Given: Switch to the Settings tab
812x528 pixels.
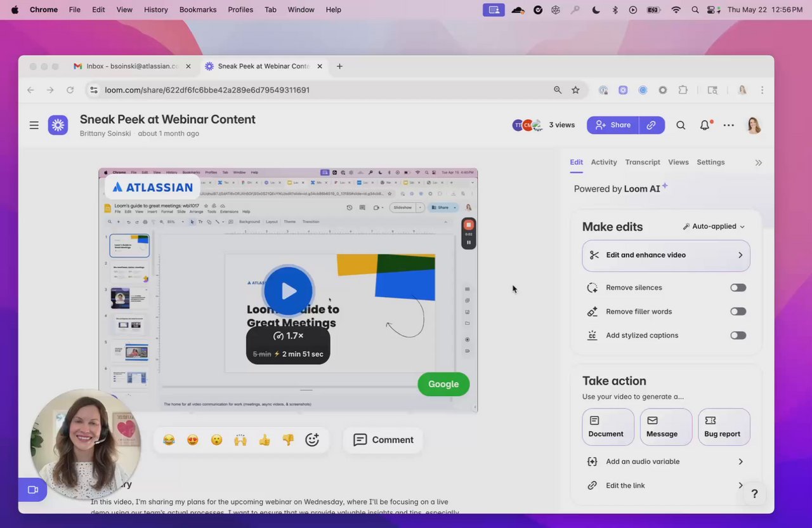Looking at the screenshot, I should coord(710,162).
